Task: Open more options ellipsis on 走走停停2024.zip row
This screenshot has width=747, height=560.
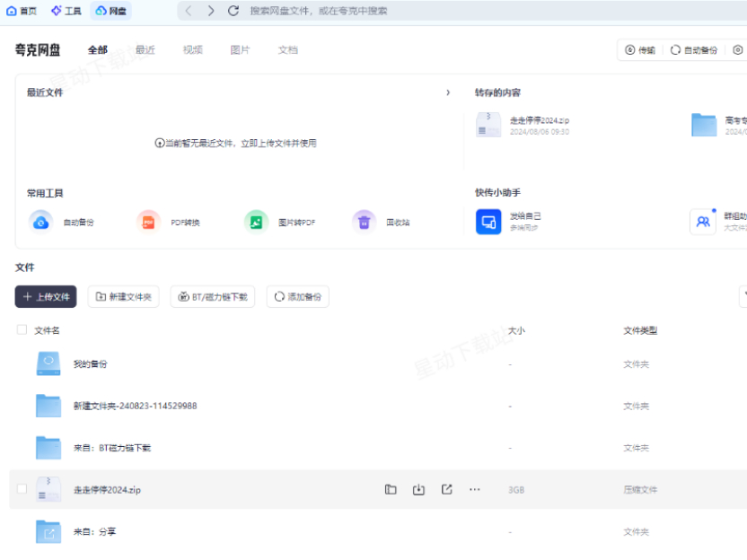Action: coord(474,489)
